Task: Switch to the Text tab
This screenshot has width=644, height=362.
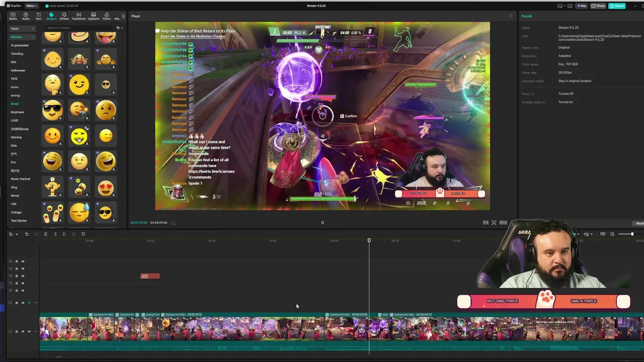Action: tap(38, 16)
